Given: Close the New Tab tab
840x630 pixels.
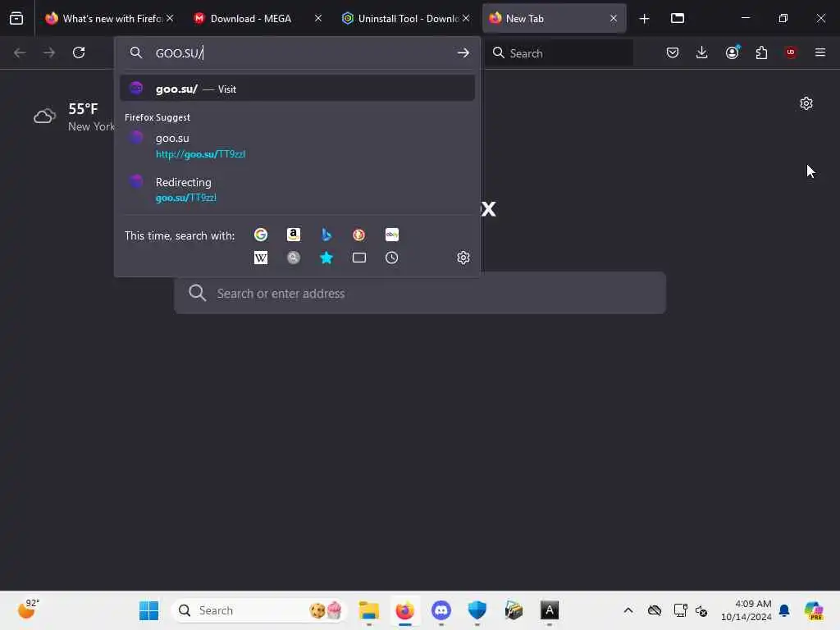Looking at the screenshot, I should click(614, 18).
